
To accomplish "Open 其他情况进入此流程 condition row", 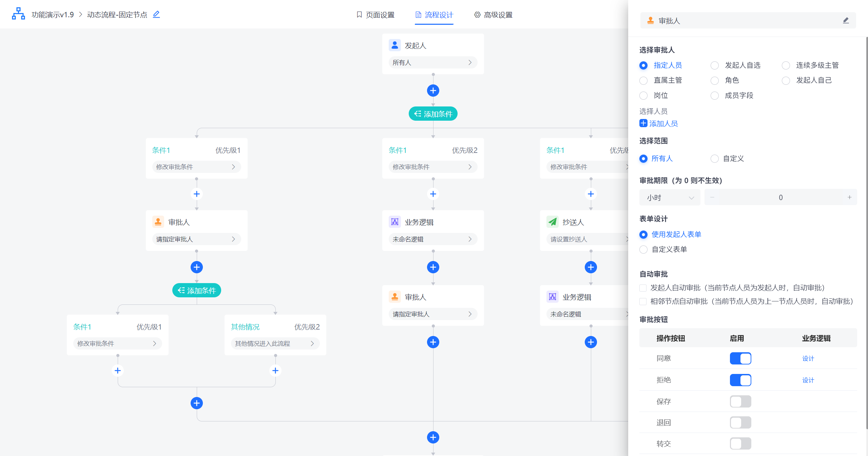I will point(275,343).
